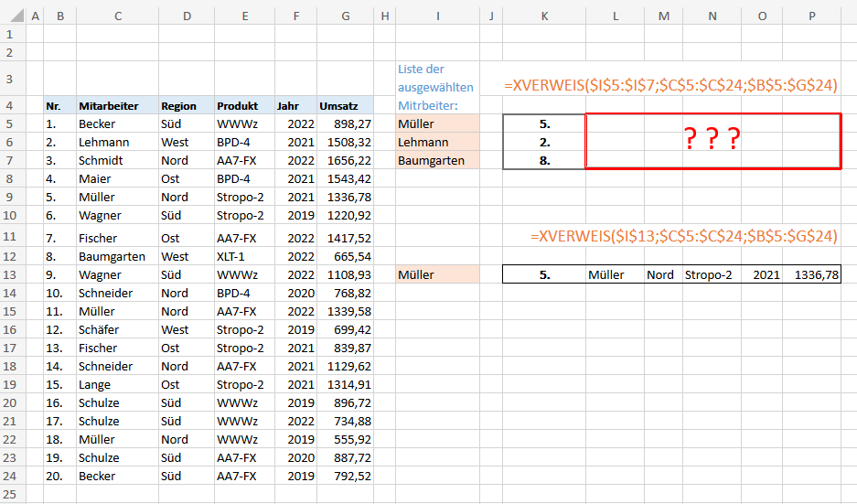The image size is (857, 504).
Task: Click the Select All corner triangle
Action: [17, 16]
